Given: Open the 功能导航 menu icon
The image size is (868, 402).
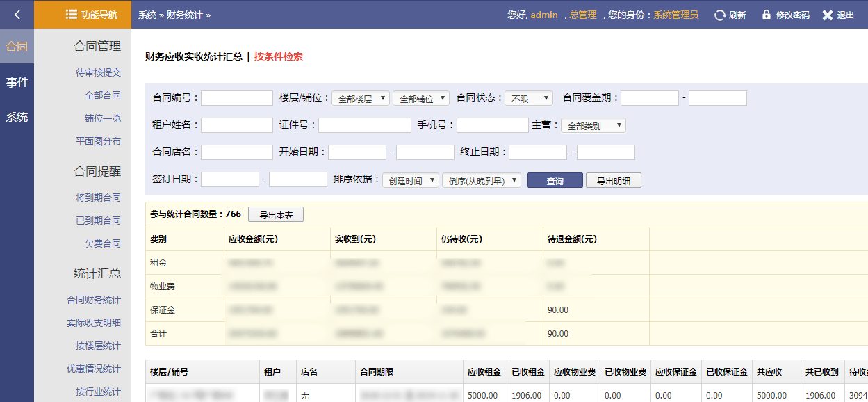Looking at the screenshot, I should point(71,14).
